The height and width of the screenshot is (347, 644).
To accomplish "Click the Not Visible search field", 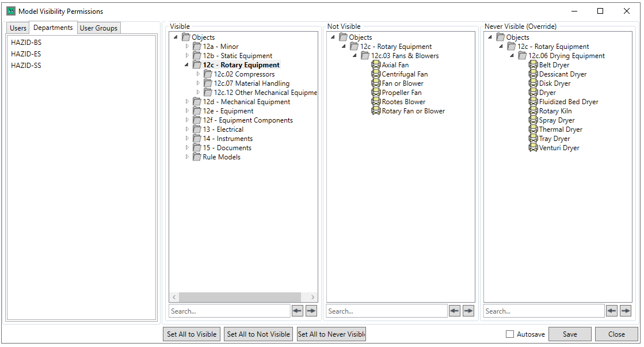I will pos(387,311).
